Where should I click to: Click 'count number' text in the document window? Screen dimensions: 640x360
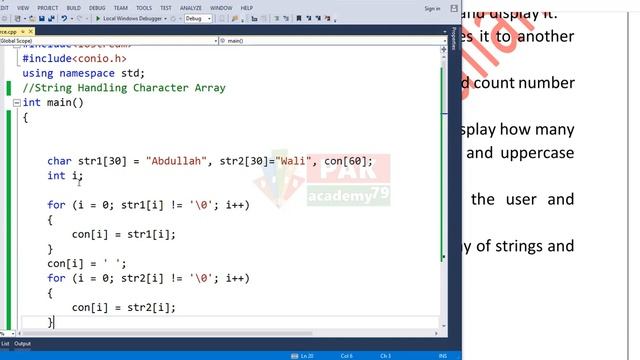[524, 83]
